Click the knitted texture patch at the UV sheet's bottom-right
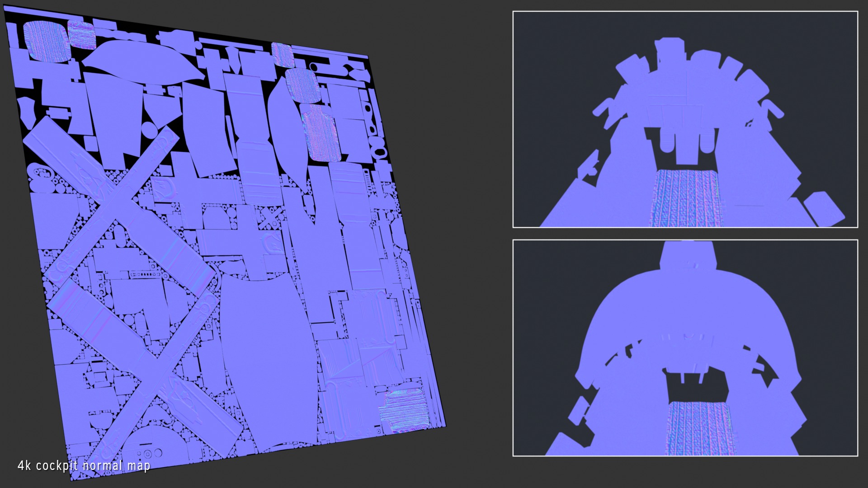Viewport: 868px width, 488px height. click(404, 412)
